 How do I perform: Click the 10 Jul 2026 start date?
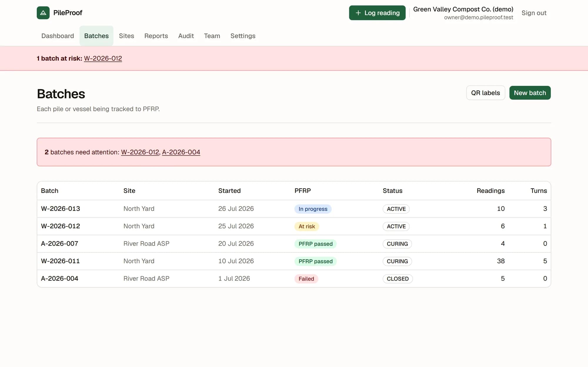pos(236,261)
